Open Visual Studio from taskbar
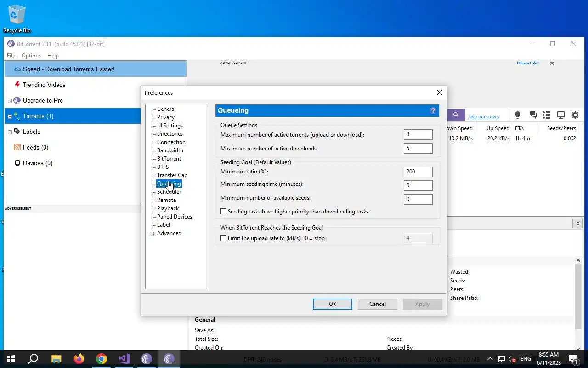Viewport: 588px width, 368px height. (x=124, y=359)
